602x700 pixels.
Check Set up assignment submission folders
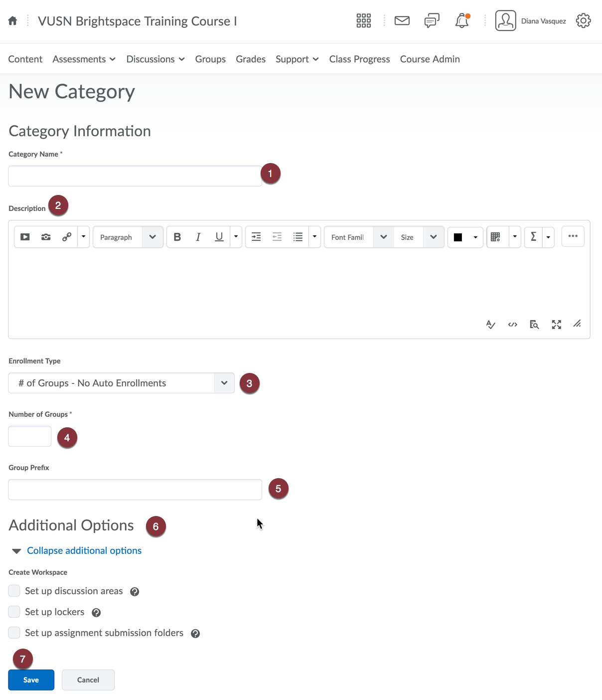(x=14, y=633)
